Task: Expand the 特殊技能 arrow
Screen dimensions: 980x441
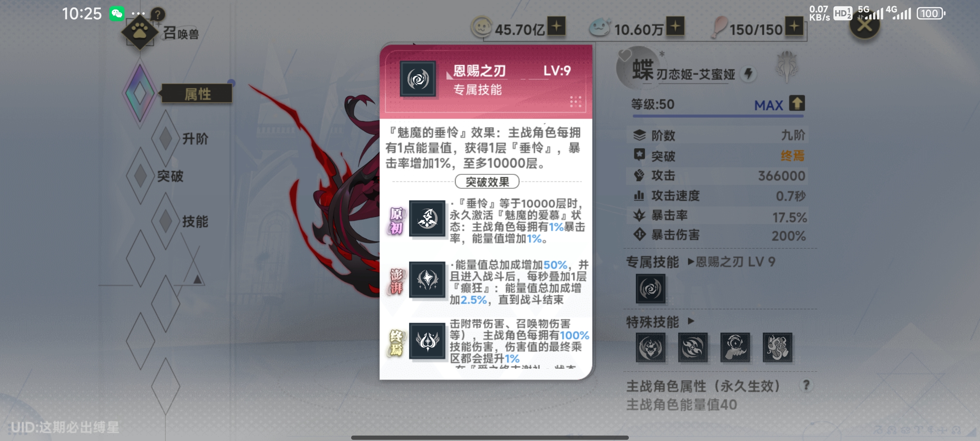Action: click(x=691, y=321)
